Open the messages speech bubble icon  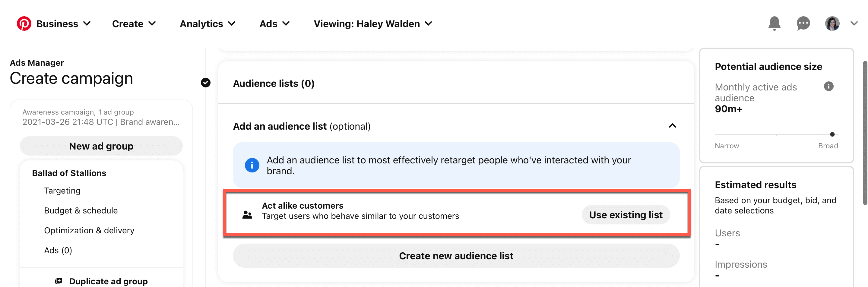click(x=803, y=24)
